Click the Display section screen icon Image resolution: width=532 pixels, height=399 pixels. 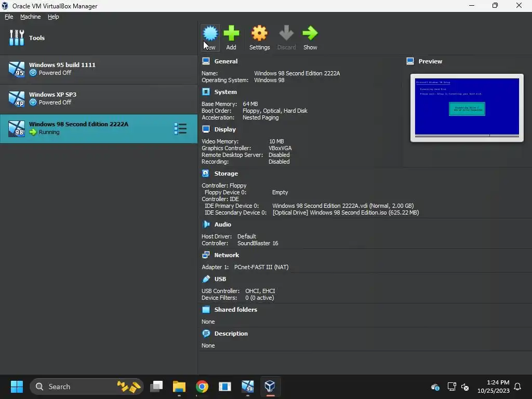click(206, 129)
